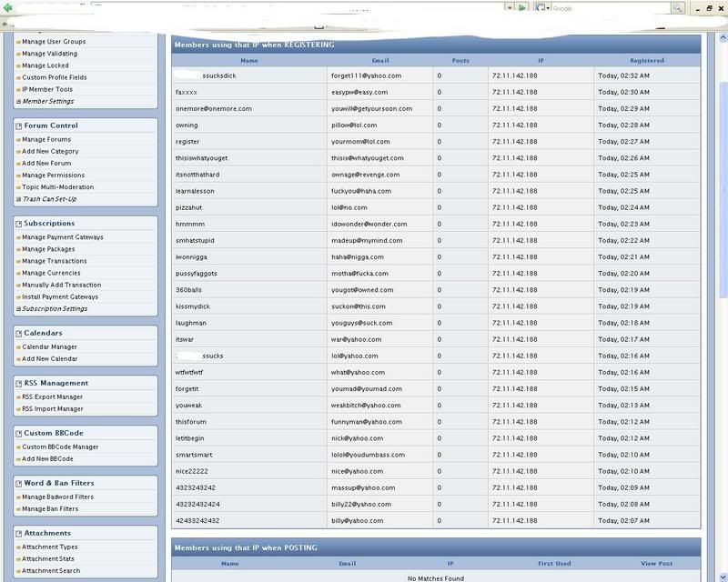Viewport: 728px width, 582px height.
Task: Click the page scrollbar up arrow
Action: pos(723,38)
